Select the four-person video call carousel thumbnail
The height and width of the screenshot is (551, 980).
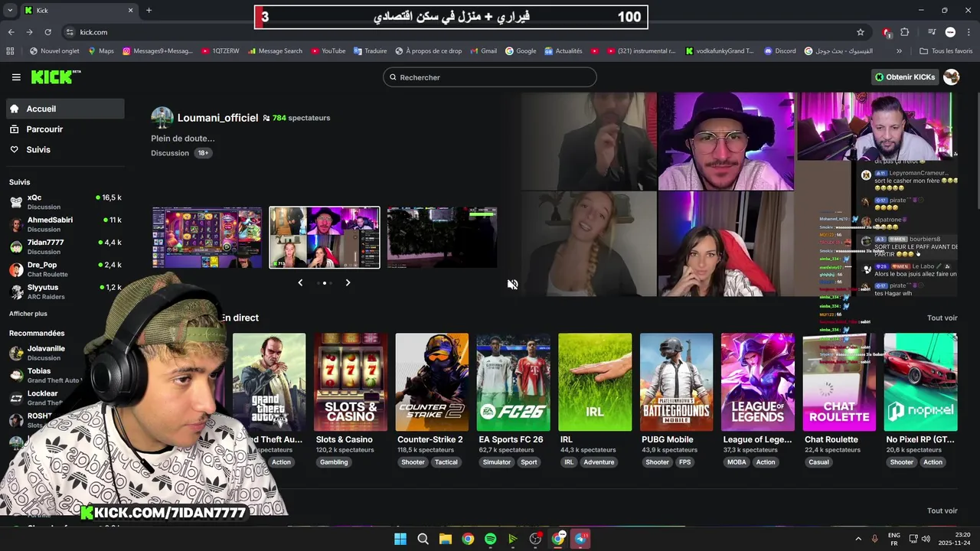[324, 237]
